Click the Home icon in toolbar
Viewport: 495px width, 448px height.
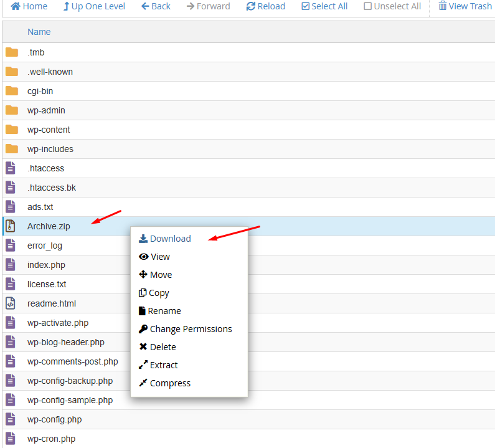16,6
